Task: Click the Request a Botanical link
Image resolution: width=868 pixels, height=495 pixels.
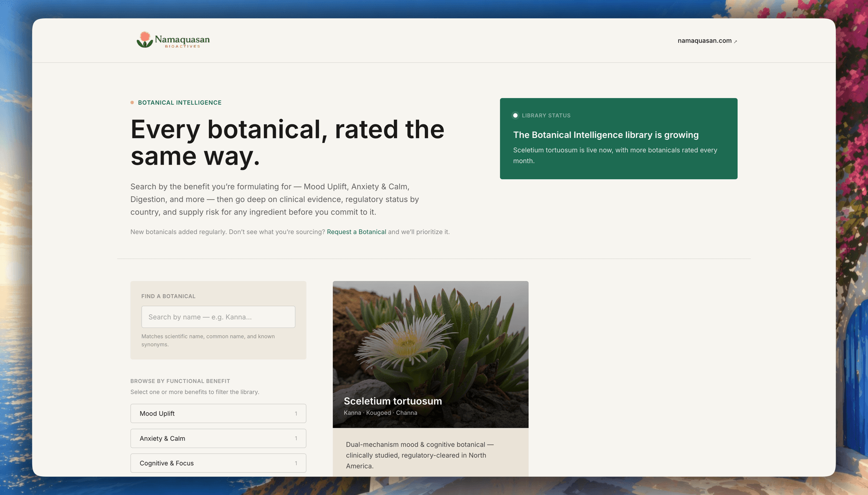Action: pyautogui.click(x=356, y=232)
